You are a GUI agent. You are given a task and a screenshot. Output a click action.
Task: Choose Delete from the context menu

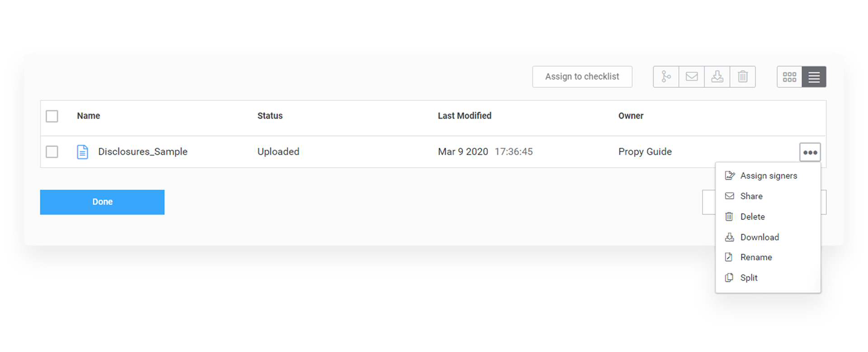click(752, 217)
